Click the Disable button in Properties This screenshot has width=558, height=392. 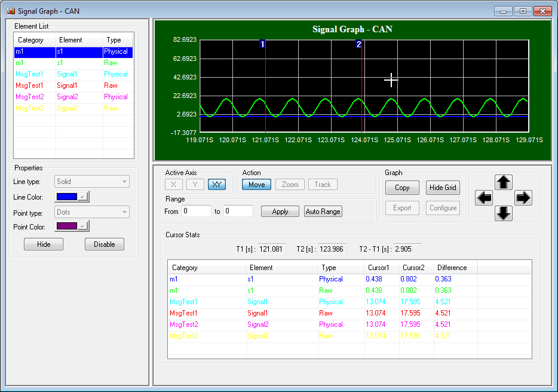pos(105,244)
